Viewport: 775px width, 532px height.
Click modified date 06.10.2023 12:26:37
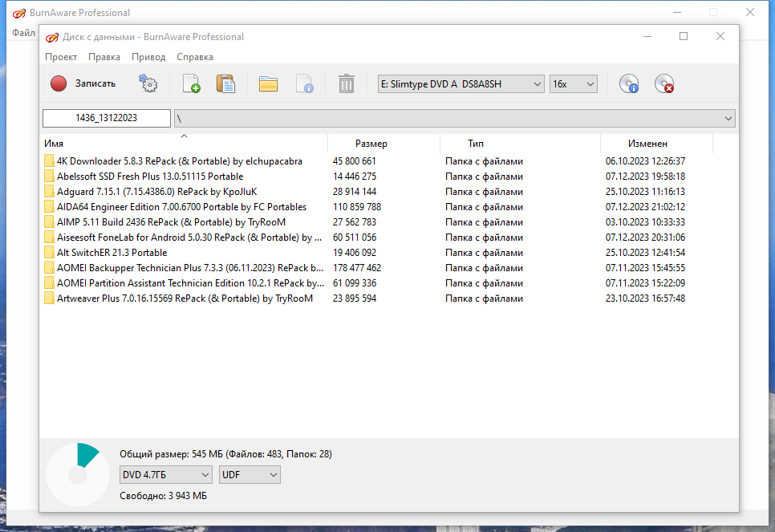646,161
